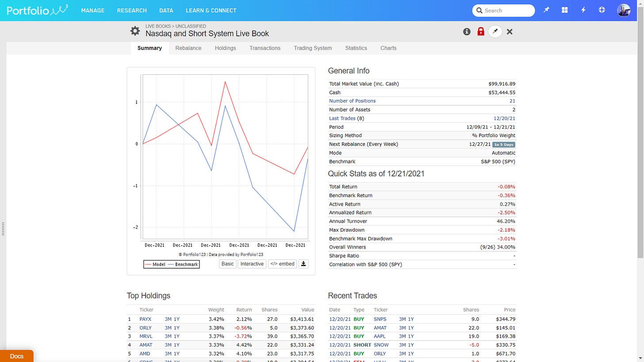Image resolution: width=644 pixels, height=362 pixels.
Task: Click the 21 positions count link
Action: point(512,101)
